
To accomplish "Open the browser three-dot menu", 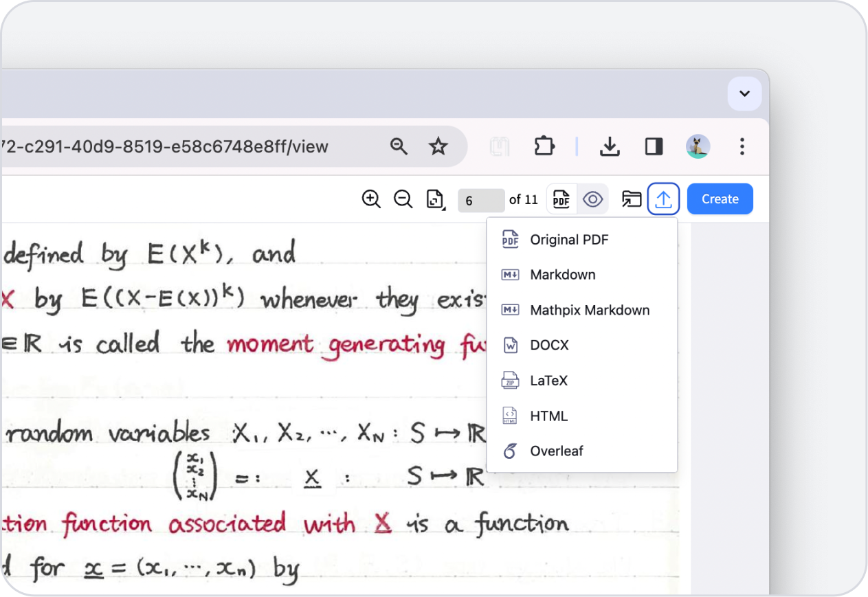I will tap(742, 146).
